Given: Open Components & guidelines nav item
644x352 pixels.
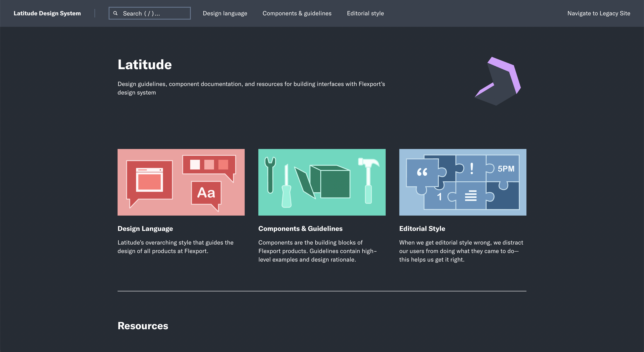Looking at the screenshot, I should (297, 13).
